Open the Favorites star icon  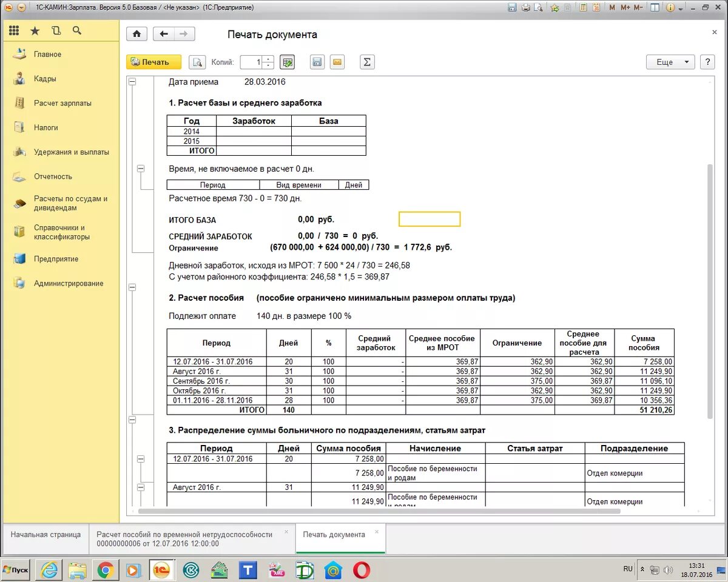point(35,30)
